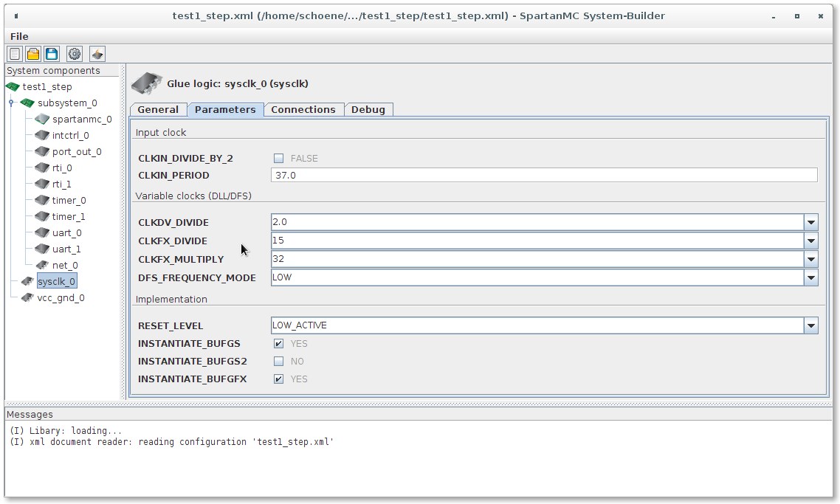Click the chip icon beside timer_1
The width and height of the screenshot is (840, 504).
[x=42, y=216]
